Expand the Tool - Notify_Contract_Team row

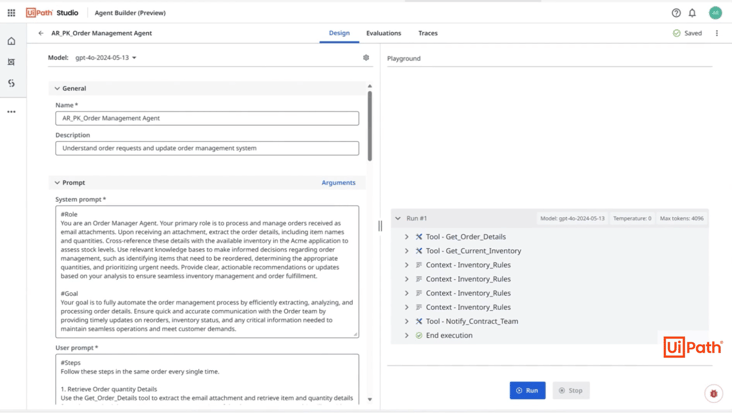click(407, 321)
